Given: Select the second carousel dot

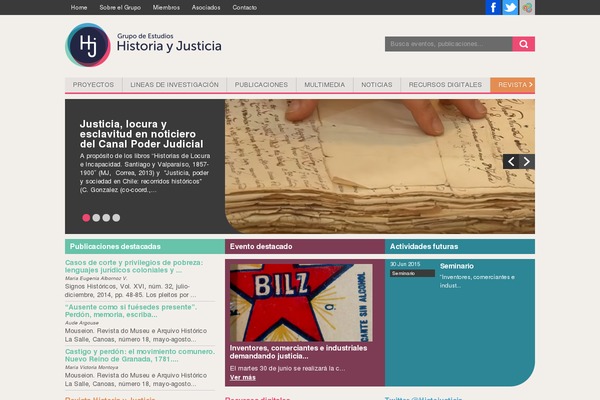Looking at the screenshot, I should click(x=96, y=217).
